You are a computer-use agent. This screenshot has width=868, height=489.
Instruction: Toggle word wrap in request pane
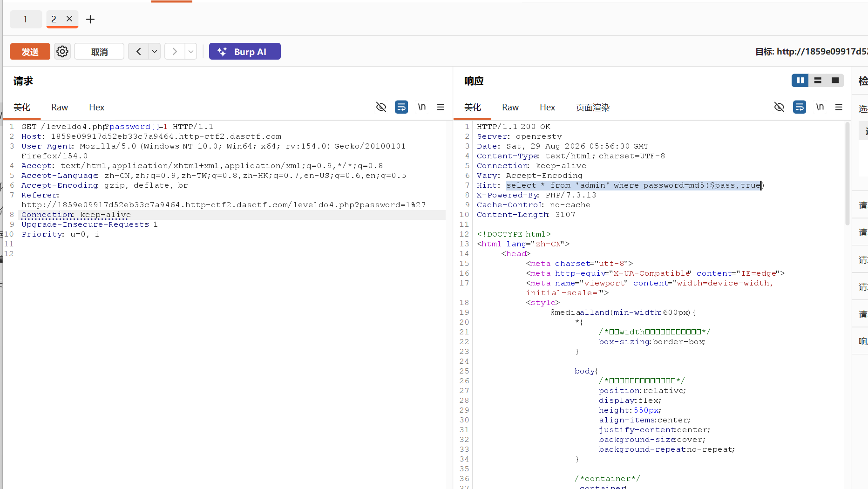pos(401,107)
